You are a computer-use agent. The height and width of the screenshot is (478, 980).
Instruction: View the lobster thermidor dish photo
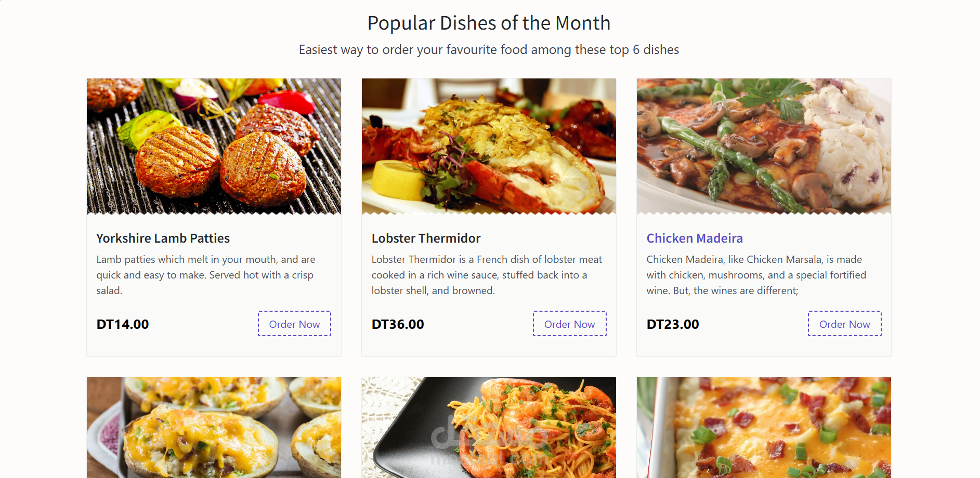click(489, 146)
